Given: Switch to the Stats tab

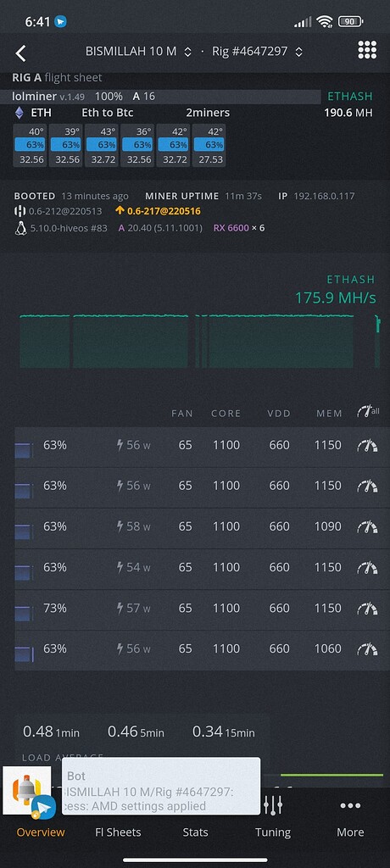Looking at the screenshot, I should [196, 832].
